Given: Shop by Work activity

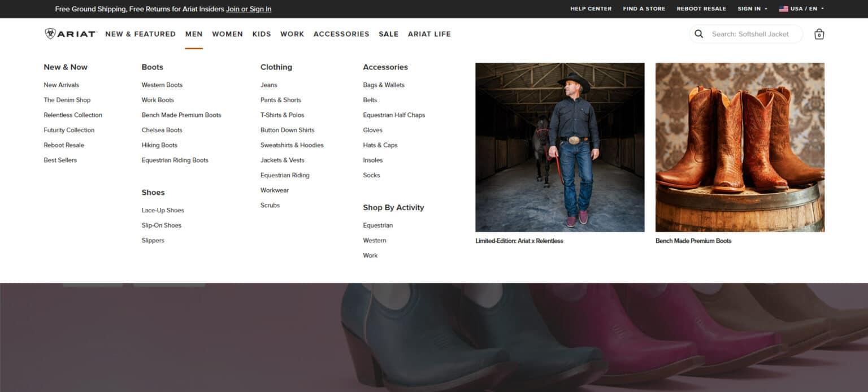Looking at the screenshot, I should (370, 255).
